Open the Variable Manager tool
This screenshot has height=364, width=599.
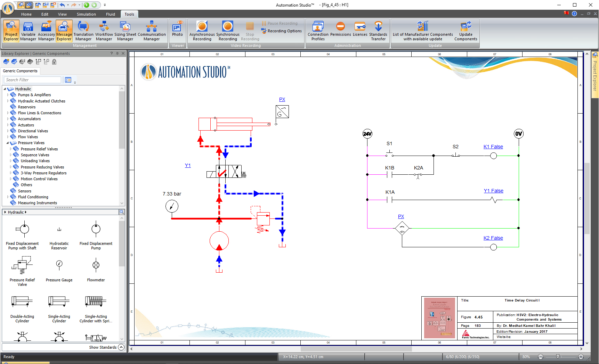28,31
